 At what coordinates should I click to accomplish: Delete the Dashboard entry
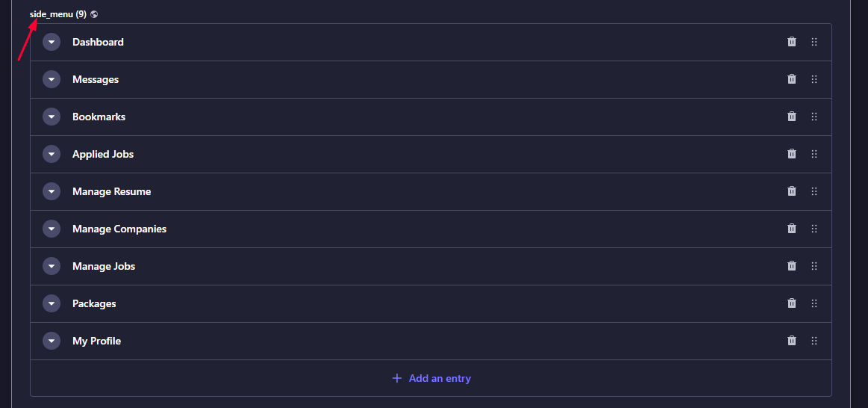click(792, 42)
